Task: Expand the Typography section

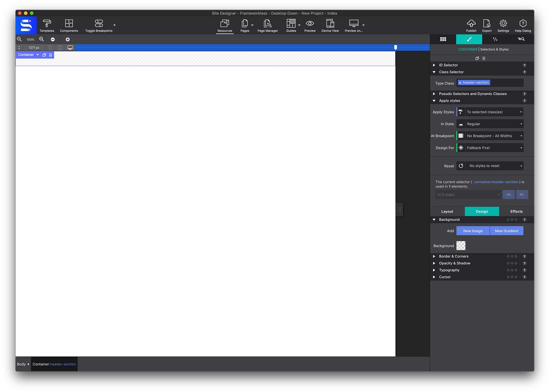Action: point(434,270)
